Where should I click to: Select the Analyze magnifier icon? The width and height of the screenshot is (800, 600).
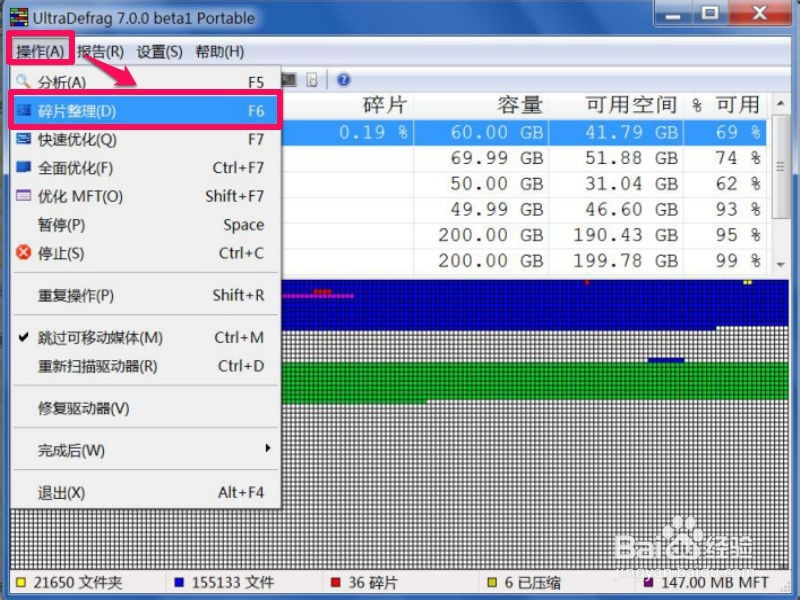(23, 78)
